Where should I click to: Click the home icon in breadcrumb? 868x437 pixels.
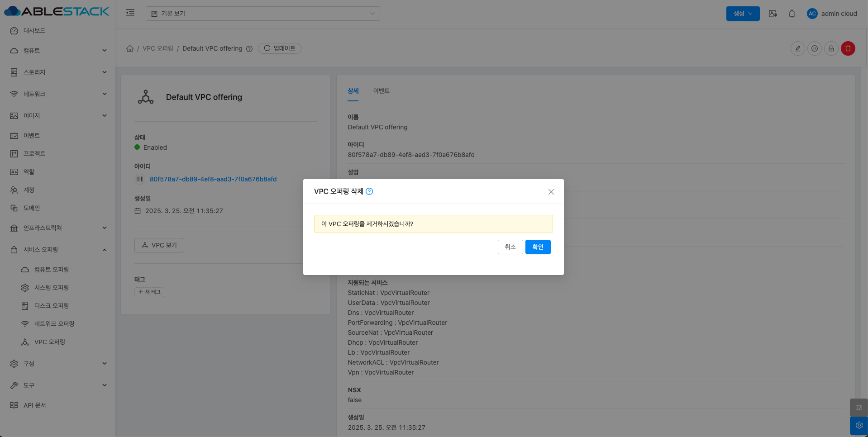130,48
